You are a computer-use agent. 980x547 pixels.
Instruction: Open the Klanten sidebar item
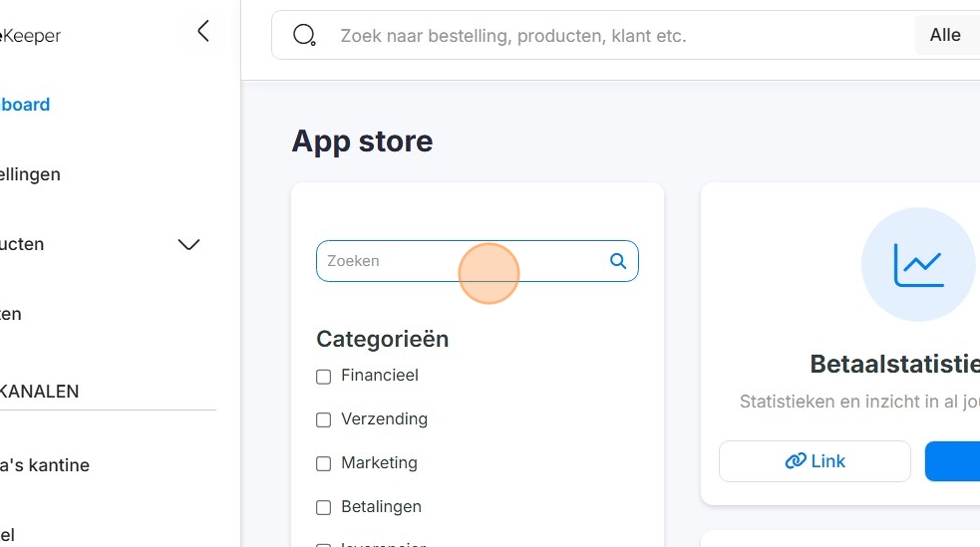(x=11, y=314)
